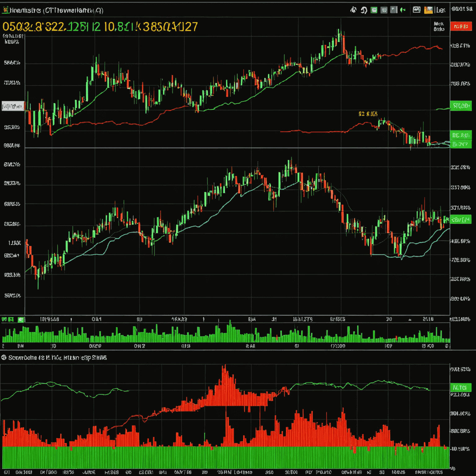Click the chart title text at top left
The image size is (476, 476).
[x=56, y=10]
